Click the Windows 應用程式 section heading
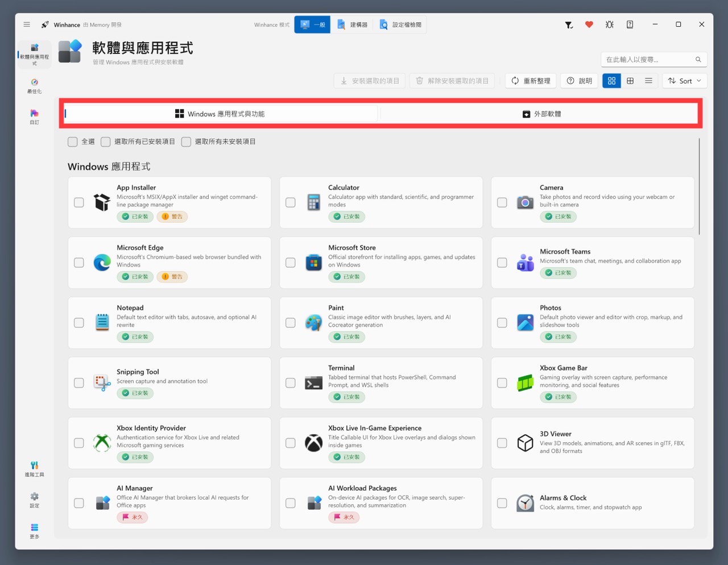The width and height of the screenshot is (728, 565). coord(109,167)
